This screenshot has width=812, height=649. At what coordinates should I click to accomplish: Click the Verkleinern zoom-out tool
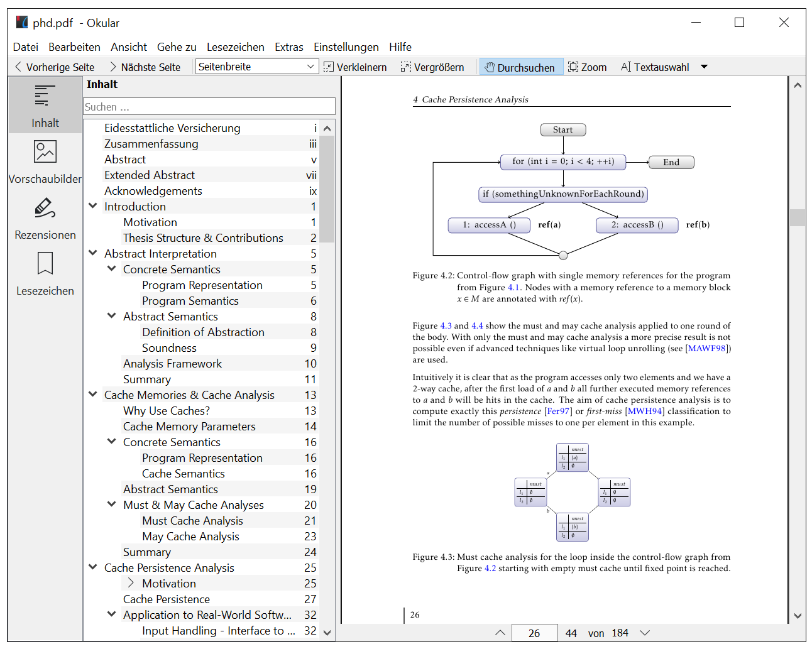[x=355, y=67]
